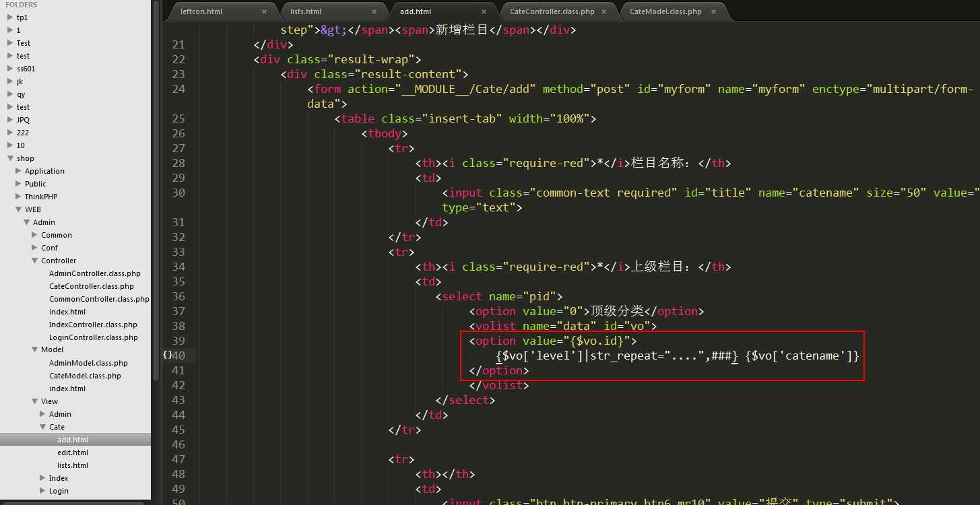
Task: Select the Admin folder under View
Action: coord(60,414)
